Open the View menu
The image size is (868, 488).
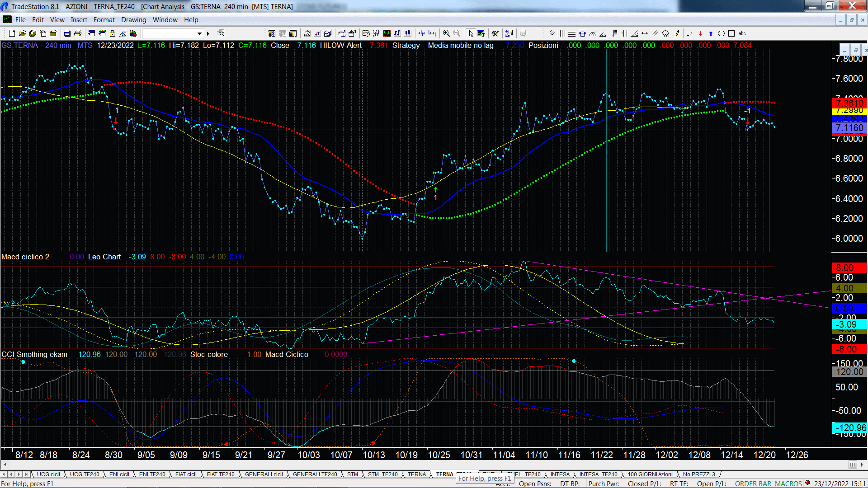click(x=57, y=20)
